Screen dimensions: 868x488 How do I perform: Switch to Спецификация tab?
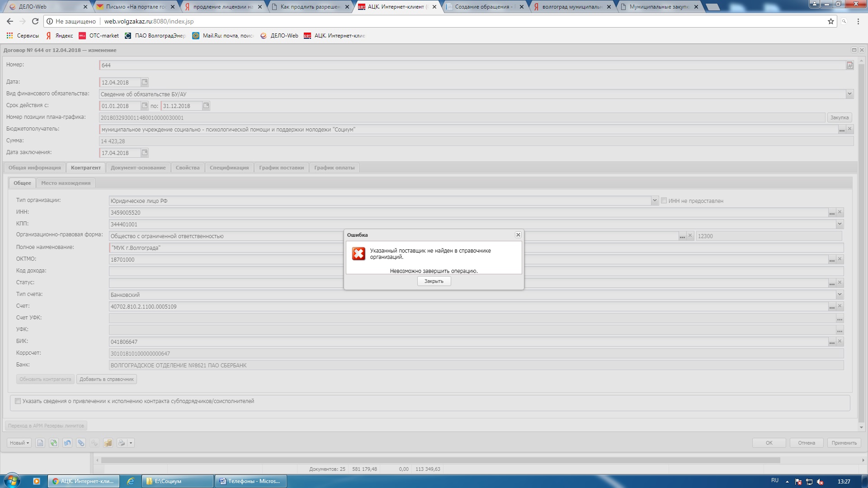point(229,168)
